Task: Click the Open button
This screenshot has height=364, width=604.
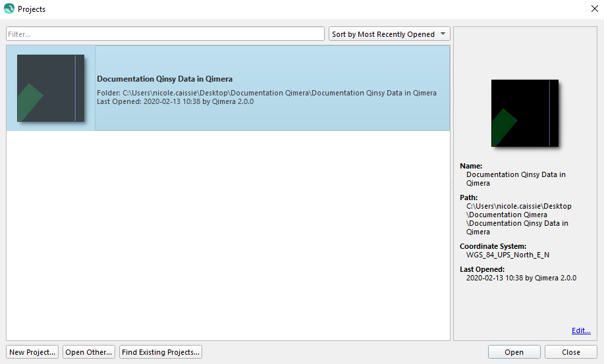Action: (514, 352)
